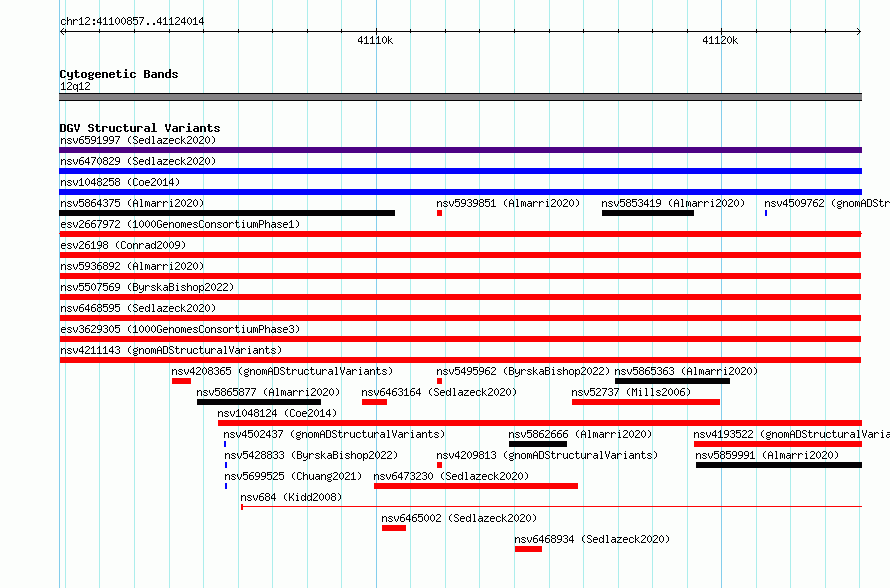
Task: Select the black nsv5865877 variant bar
Action: [259, 402]
